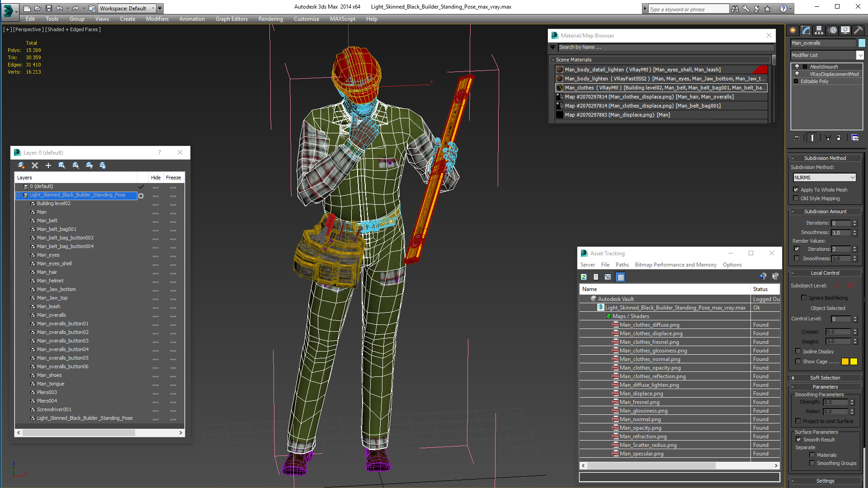Viewport: 868px width, 488px height.
Task: Open the Hierarchy command panel tab
Action: point(819,30)
